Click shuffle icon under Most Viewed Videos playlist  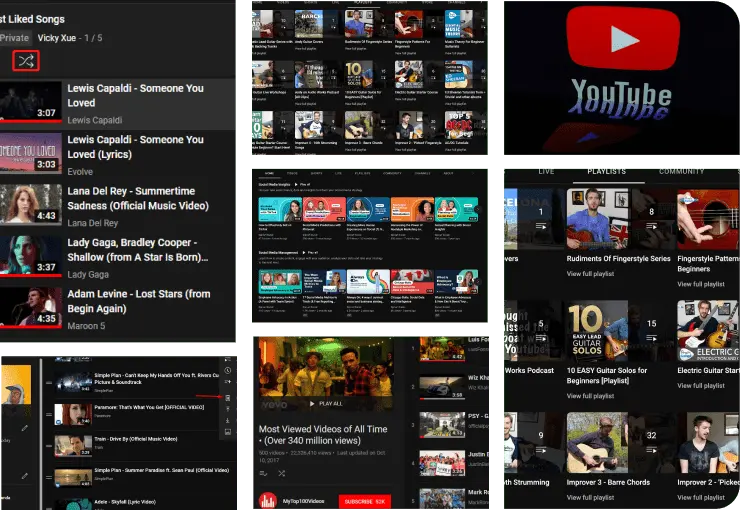pyautogui.click(x=281, y=473)
